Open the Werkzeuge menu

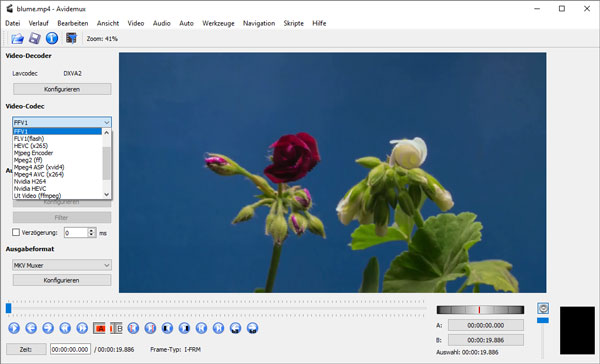coord(218,23)
